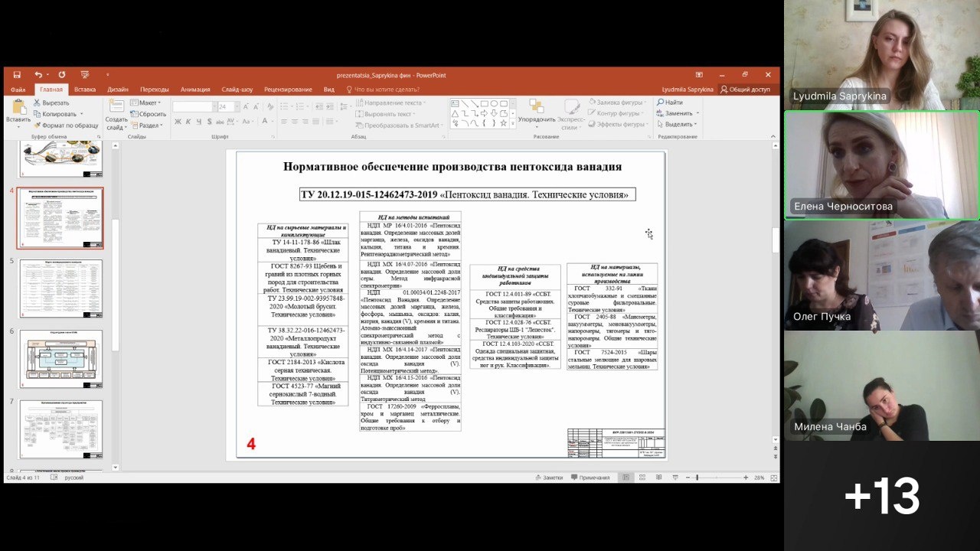Screen dimensions: 980x551
Task: Start slideshow from beginning icon in title bar
Action: (84, 75)
